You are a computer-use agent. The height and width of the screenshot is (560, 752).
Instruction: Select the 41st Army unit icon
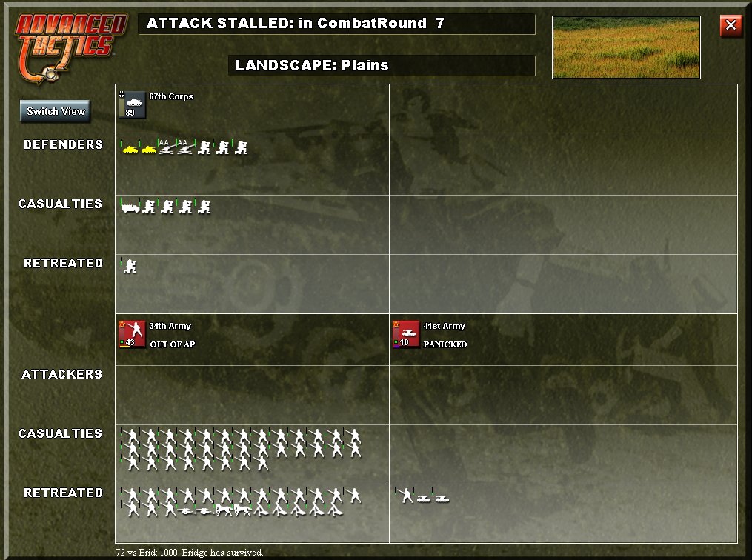point(406,334)
